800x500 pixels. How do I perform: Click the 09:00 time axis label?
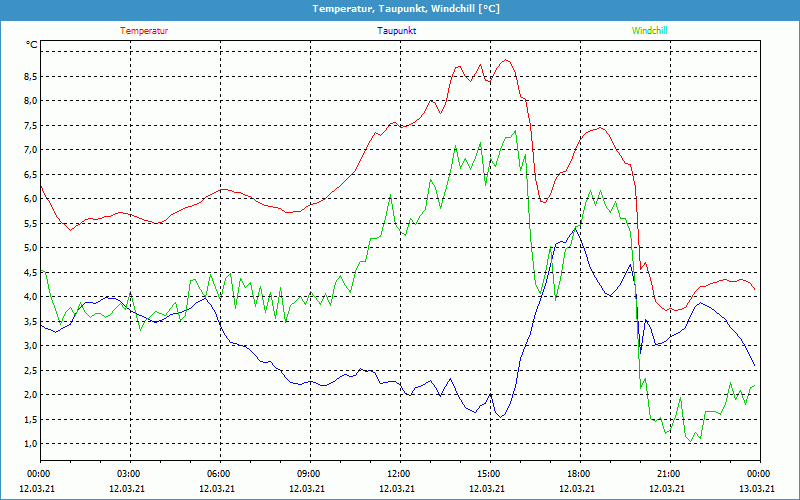309,474
